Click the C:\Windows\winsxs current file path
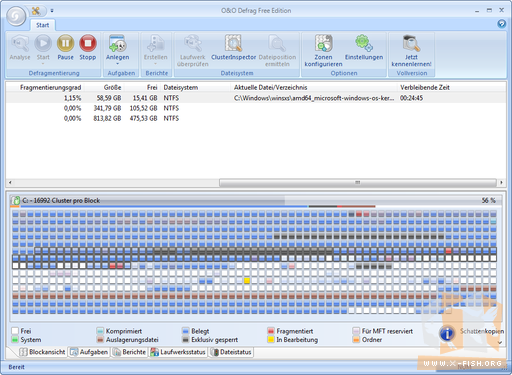Image resolution: width=512 pixels, height=375 pixels. coord(314,98)
